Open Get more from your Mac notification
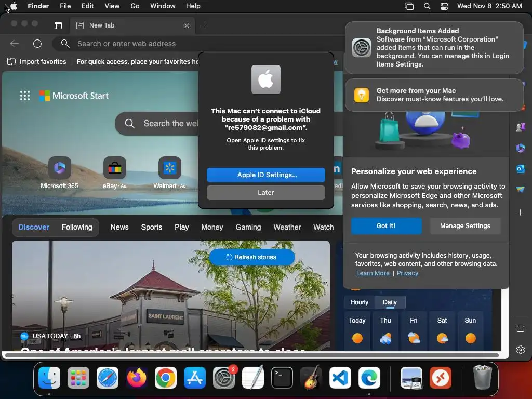Viewport: 532px width, 399px height. tap(434, 95)
